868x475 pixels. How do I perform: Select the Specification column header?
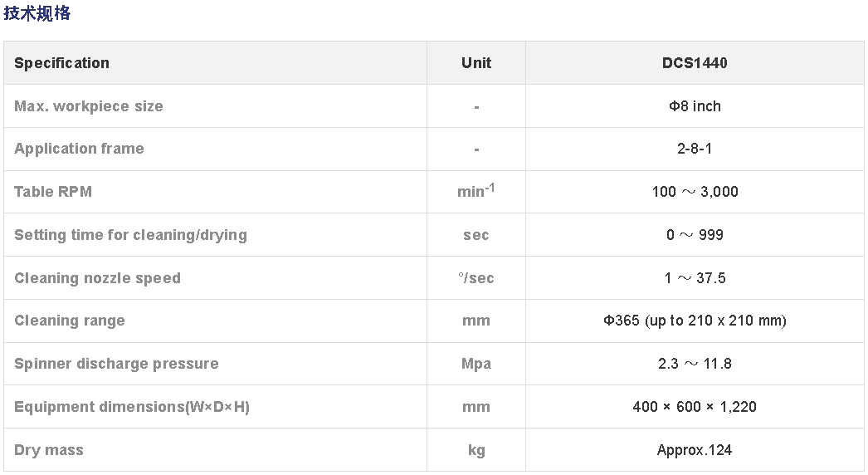point(61,63)
